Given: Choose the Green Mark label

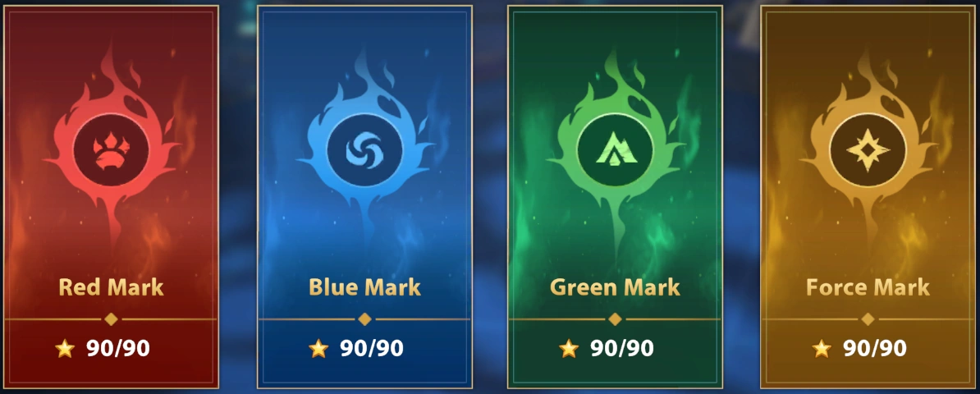Looking at the screenshot, I should click(x=615, y=287).
